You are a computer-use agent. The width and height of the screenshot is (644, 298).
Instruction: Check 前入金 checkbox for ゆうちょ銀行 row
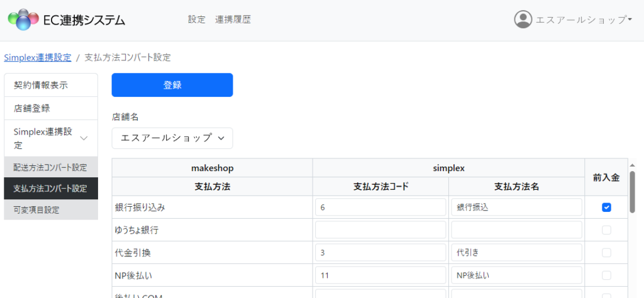(x=606, y=230)
